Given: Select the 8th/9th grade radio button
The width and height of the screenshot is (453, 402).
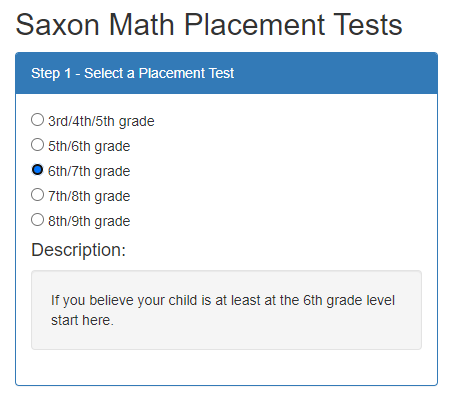Looking at the screenshot, I should tap(37, 220).
